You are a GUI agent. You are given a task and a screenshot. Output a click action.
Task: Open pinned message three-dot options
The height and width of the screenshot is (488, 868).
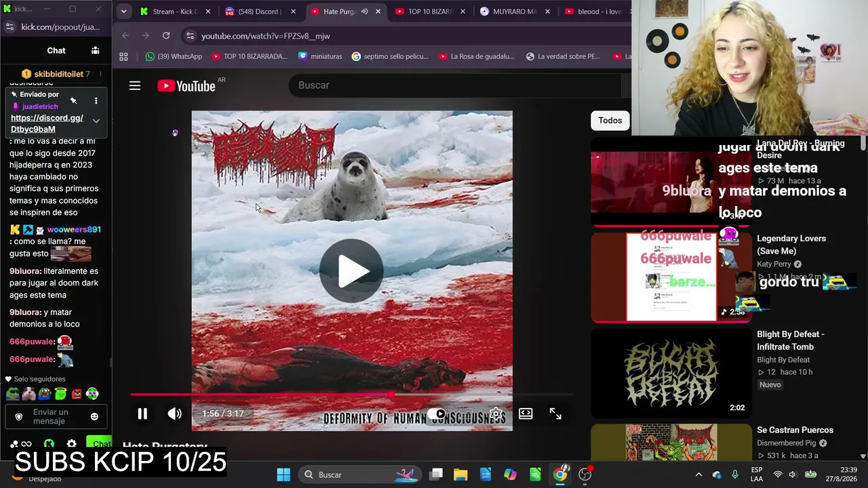[x=96, y=101]
